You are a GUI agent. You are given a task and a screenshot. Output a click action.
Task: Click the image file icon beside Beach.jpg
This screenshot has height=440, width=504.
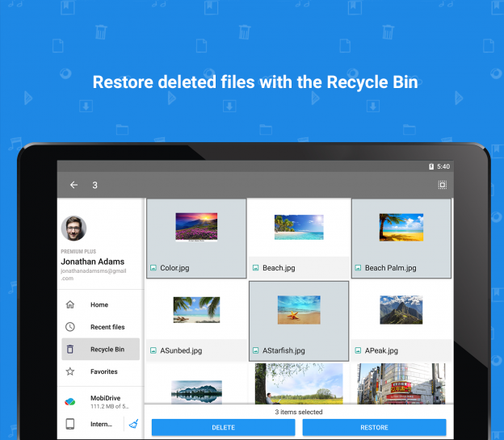[255, 268]
